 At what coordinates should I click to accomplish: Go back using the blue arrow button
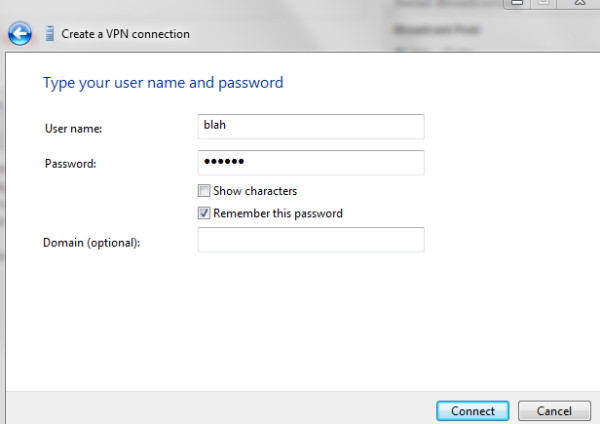coord(20,34)
